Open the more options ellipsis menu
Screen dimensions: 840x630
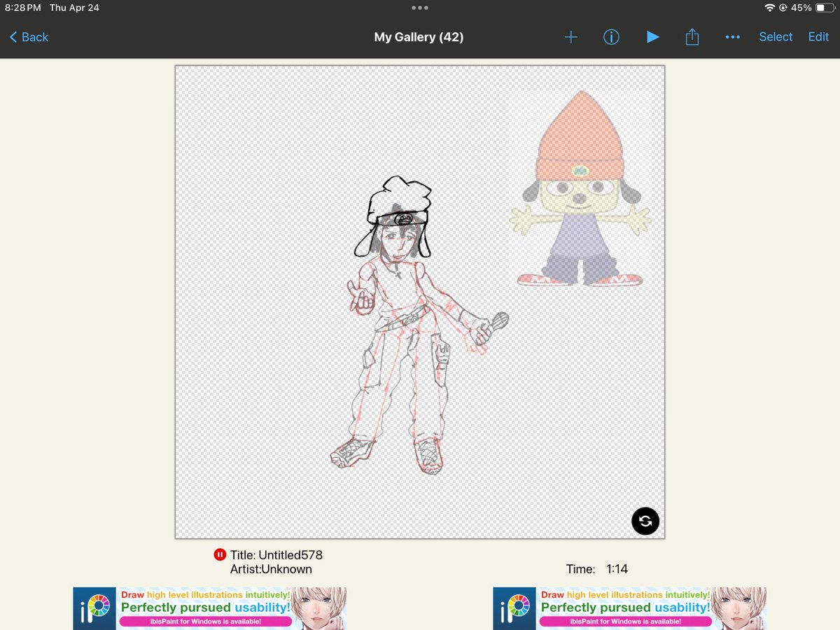coord(733,37)
